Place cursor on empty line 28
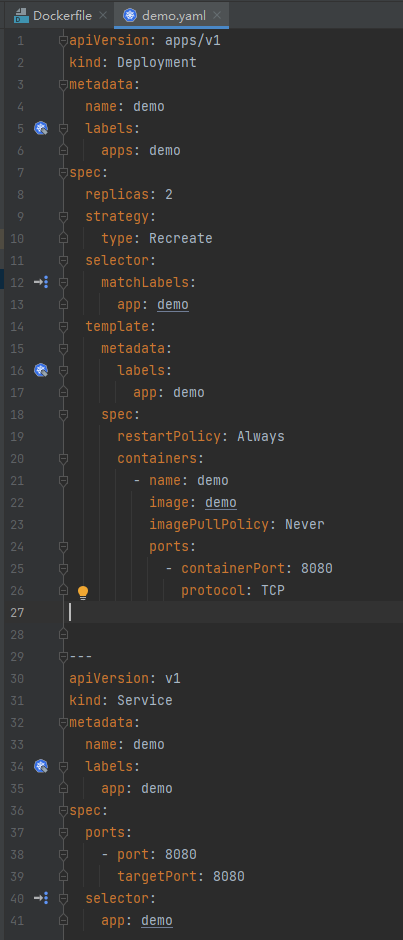The width and height of the screenshot is (403, 940). coord(234,634)
